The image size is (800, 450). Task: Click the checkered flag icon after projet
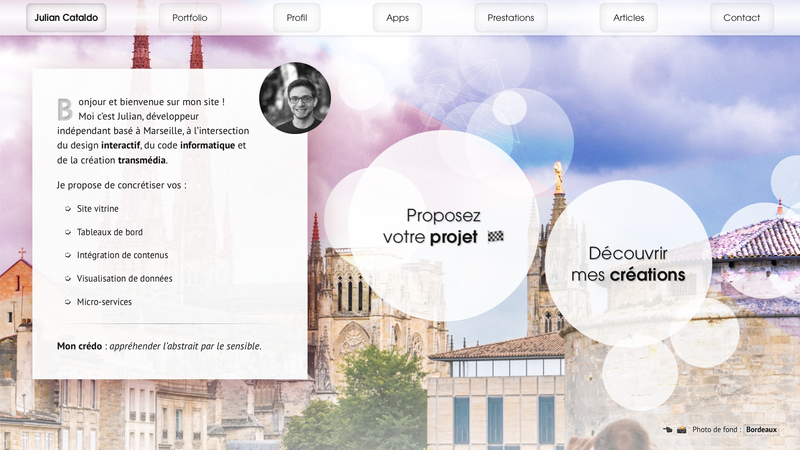pyautogui.click(x=496, y=237)
